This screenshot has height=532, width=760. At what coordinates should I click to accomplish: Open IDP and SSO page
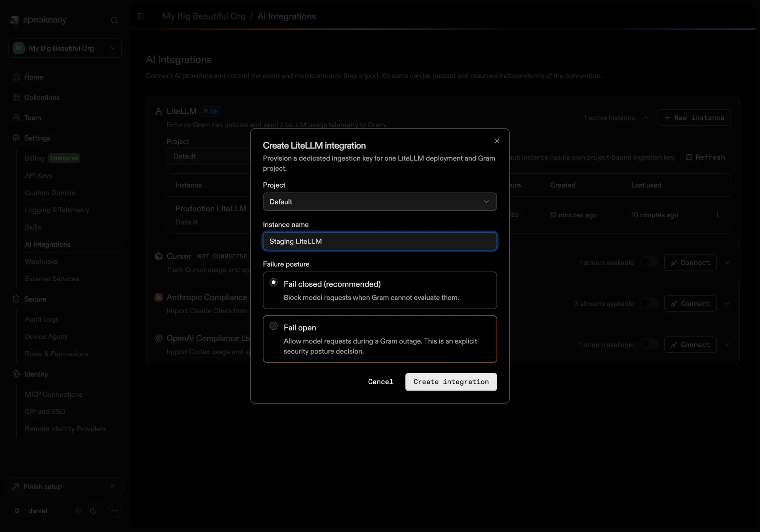point(45,412)
